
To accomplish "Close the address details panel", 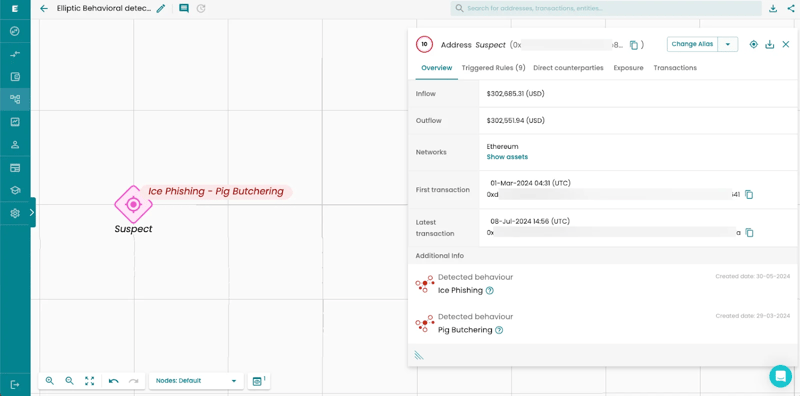I will point(786,44).
